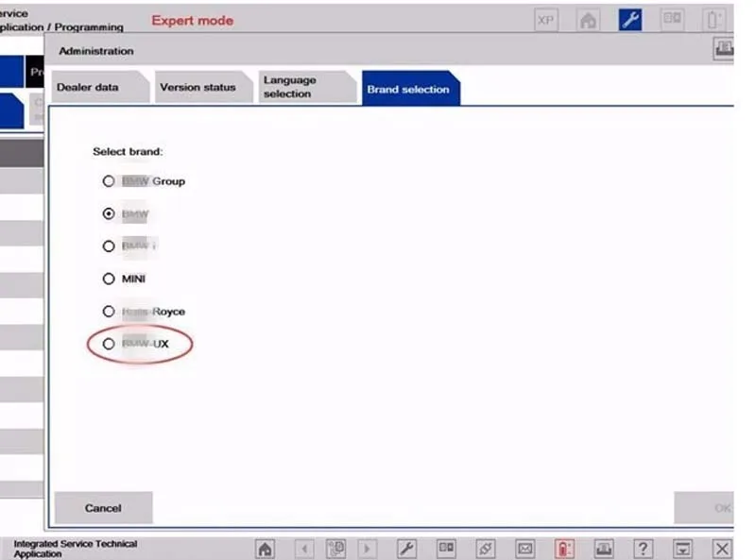Select the BMW brand radio button
756x560 pixels.
coord(109,213)
